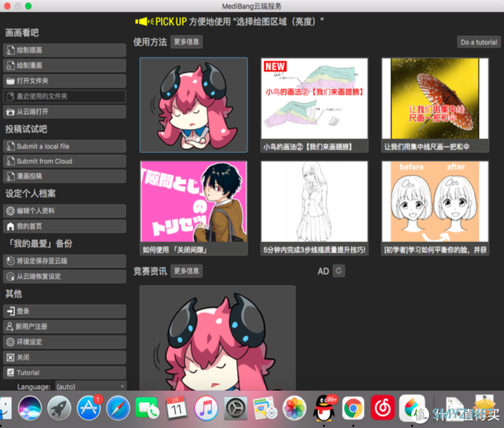Click 从云端恢复设定 restore settings from cloud
Viewport: 504px width, 428px height.
pos(64,277)
